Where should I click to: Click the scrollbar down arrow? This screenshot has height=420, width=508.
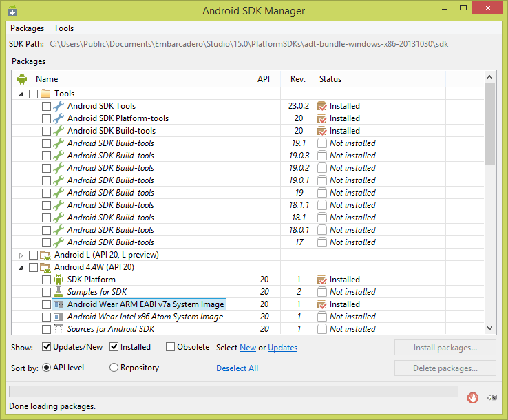click(489, 328)
